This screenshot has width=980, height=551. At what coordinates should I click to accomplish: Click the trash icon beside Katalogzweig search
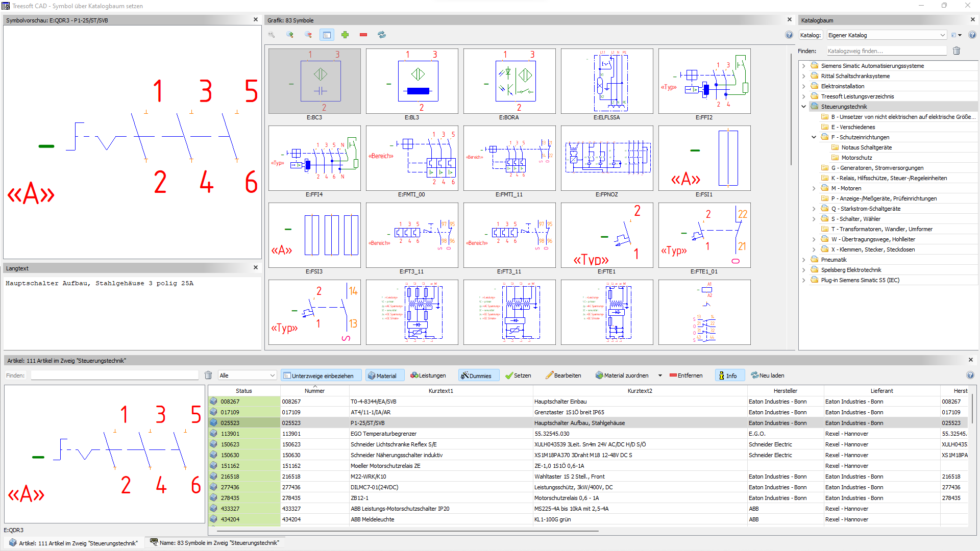pos(957,51)
